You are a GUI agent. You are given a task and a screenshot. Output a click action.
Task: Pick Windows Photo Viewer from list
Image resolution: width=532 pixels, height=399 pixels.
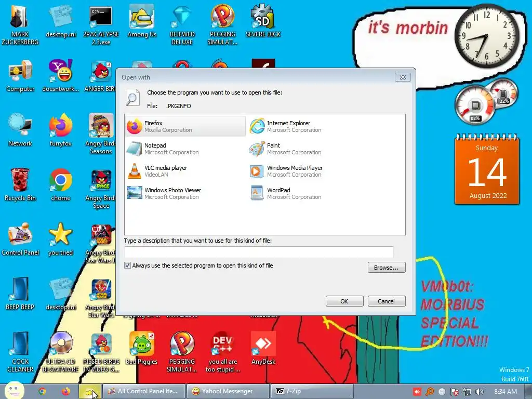[x=185, y=194]
